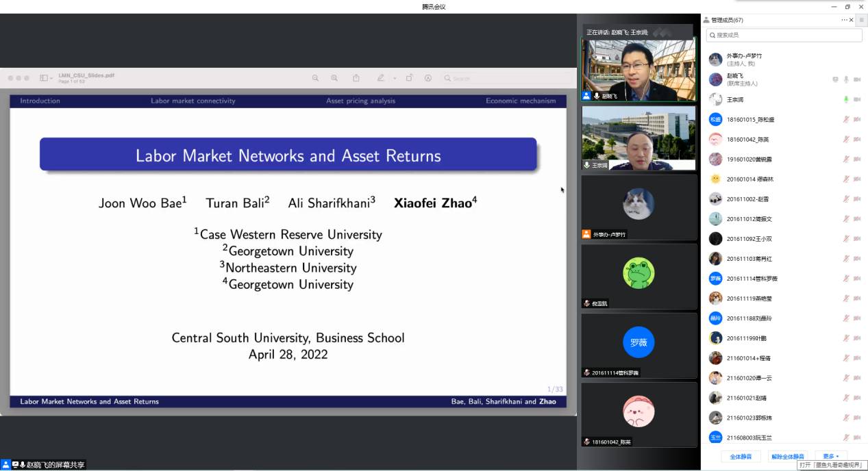Open the markup pen dropdown arrow

click(x=395, y=78)
